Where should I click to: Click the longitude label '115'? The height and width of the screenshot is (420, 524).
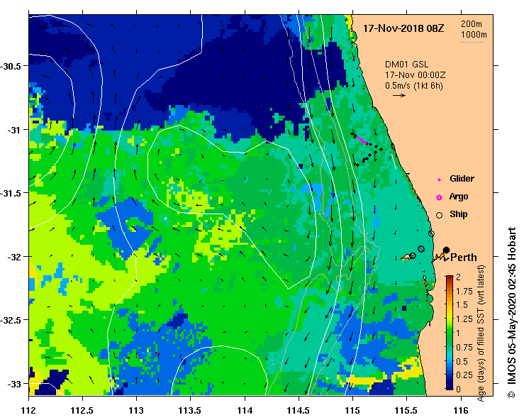point(352,410)
